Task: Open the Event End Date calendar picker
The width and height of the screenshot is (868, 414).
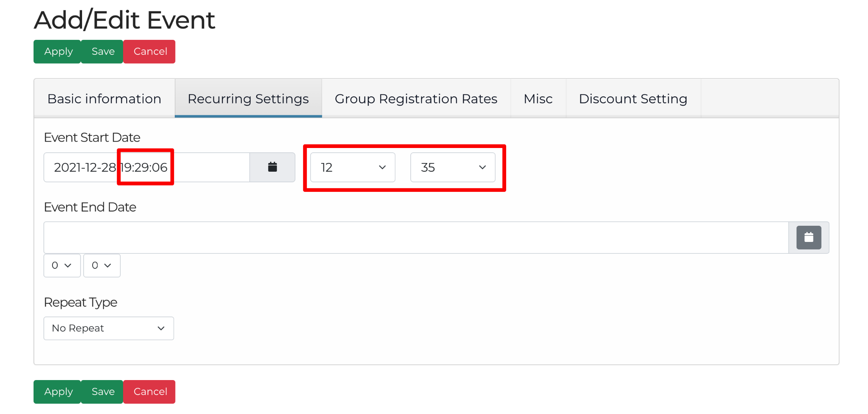Action: (808, 238)
